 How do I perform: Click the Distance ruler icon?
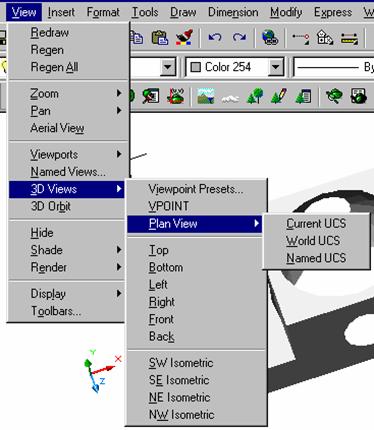point(349,38)
